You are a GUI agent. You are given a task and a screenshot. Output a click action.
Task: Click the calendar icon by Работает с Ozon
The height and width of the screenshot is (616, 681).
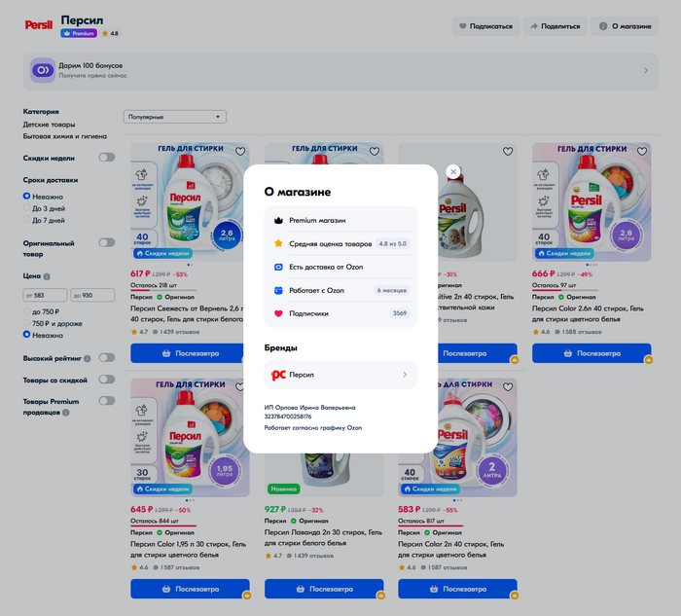[278, 290]
